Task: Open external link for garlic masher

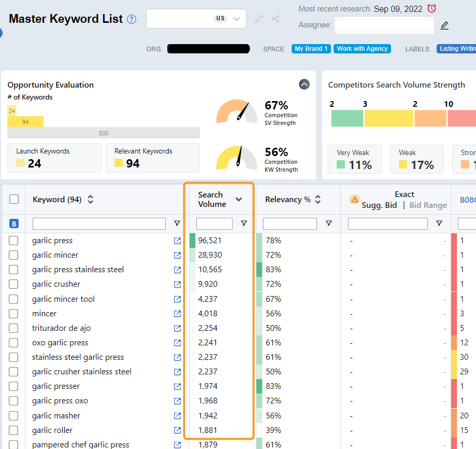Action: click(177, 416)
